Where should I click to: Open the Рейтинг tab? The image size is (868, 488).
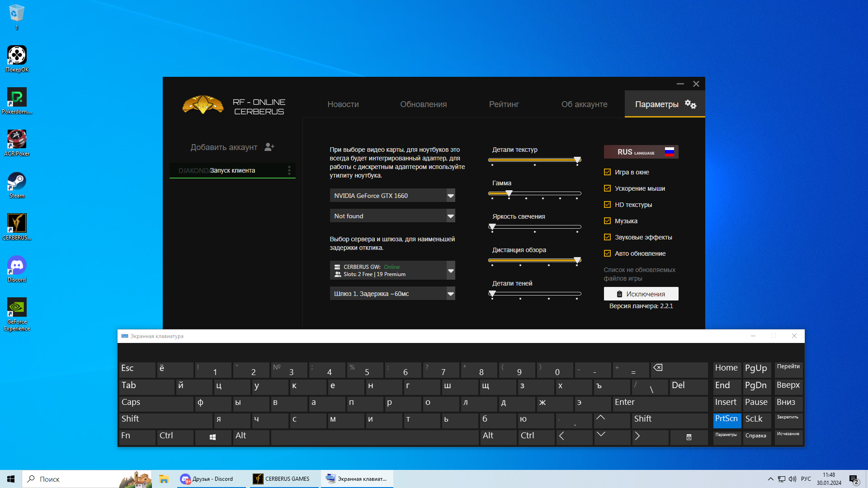coord(504,104)
